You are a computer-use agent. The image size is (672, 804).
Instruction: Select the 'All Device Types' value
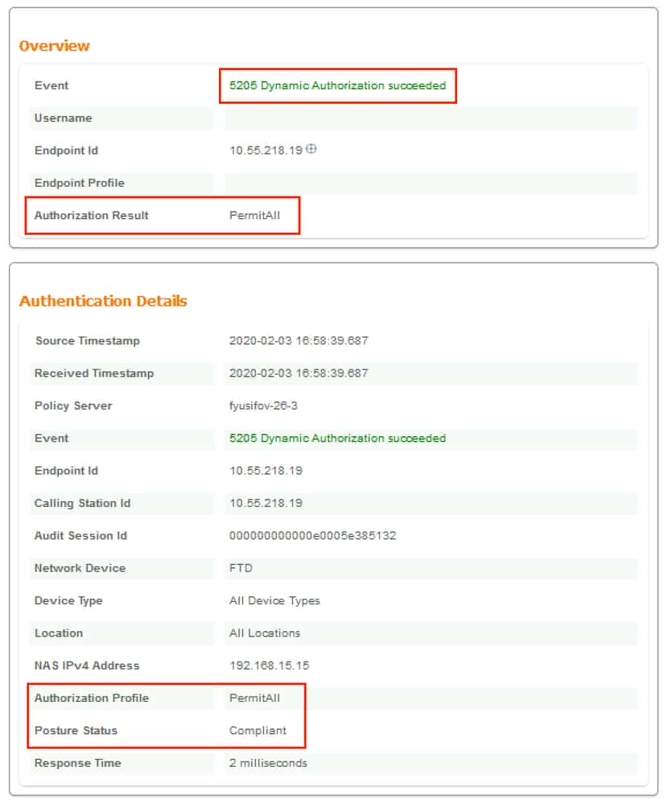click(274, 600)
